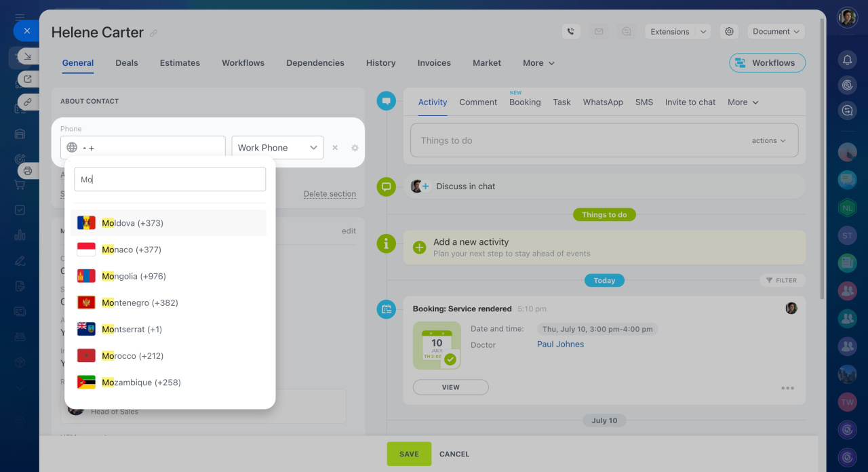Click the phone call icon in header

tap(571, 31)
